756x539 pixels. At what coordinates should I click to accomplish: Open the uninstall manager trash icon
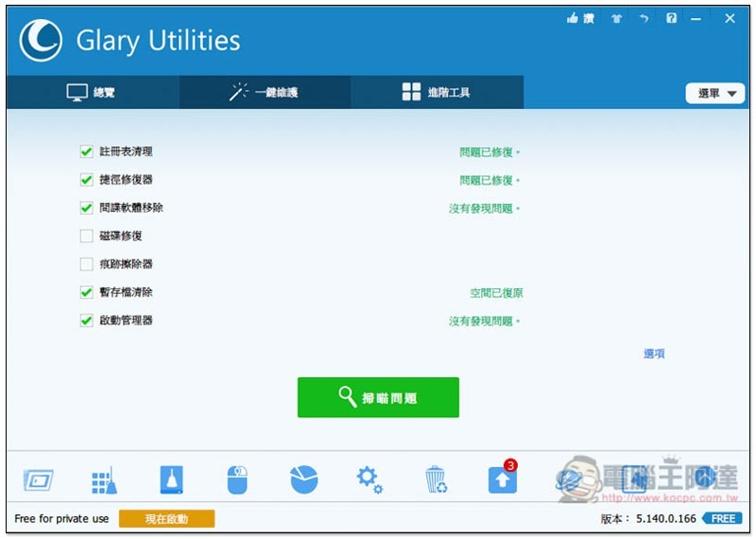click(x=436, y=479)
